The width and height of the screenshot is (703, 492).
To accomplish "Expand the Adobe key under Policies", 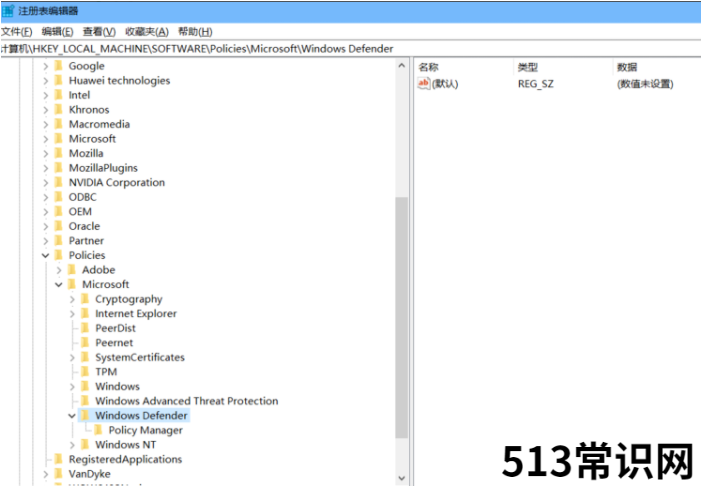I will [x=59, y=270].
